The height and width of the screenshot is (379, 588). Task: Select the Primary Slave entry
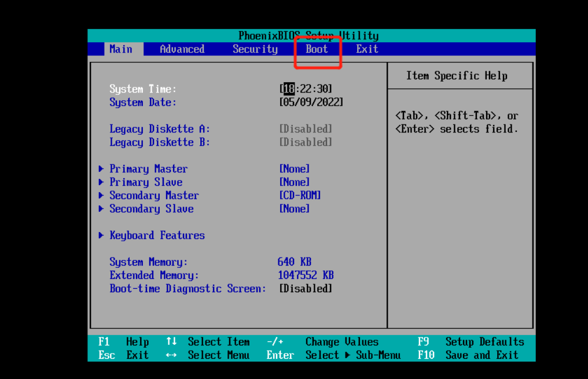click(146, 182)
